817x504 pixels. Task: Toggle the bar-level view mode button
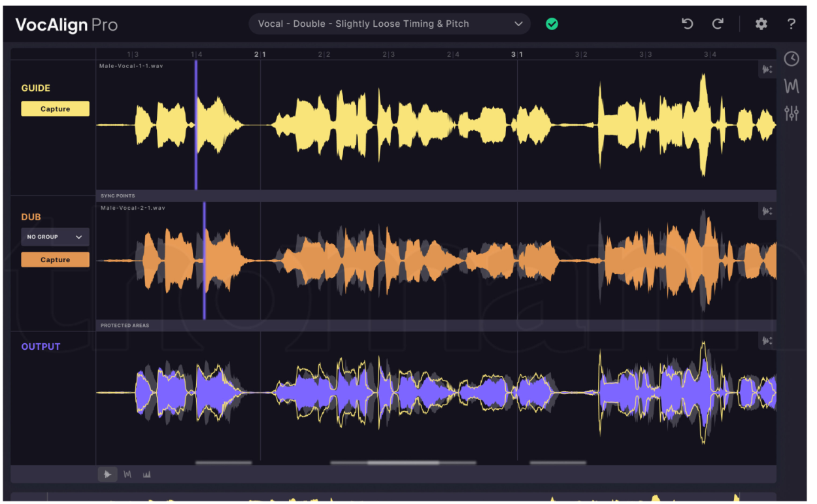(146, 475)
